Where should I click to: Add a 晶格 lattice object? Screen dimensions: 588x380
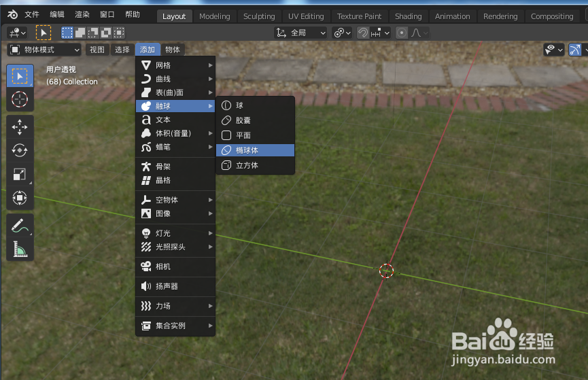[175, 180]
